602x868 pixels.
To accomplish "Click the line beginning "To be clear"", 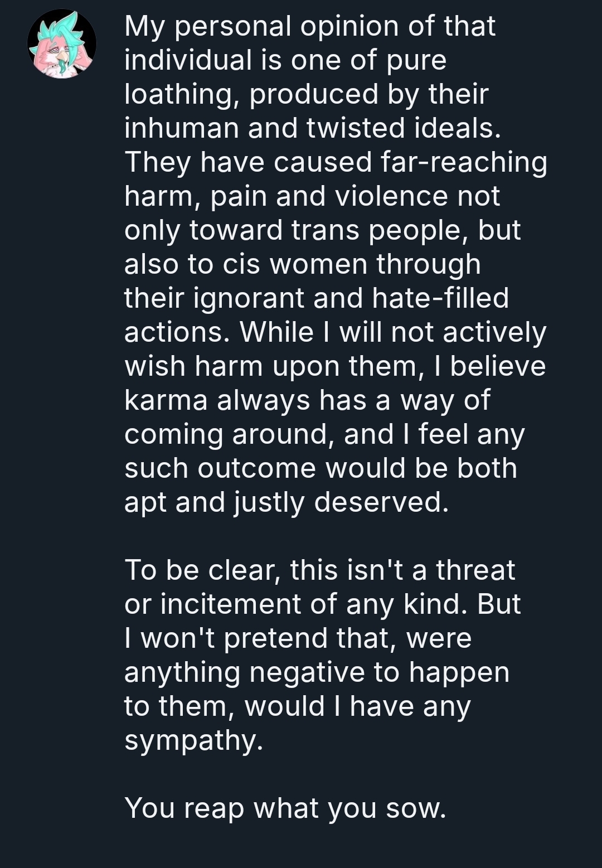I will pyautogui.click(x=319, y=570).
